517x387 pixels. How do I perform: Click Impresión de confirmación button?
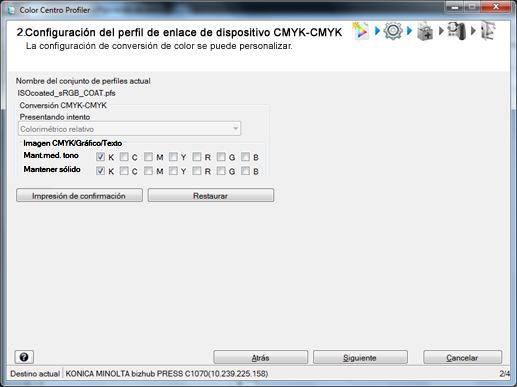coord(79,195)
